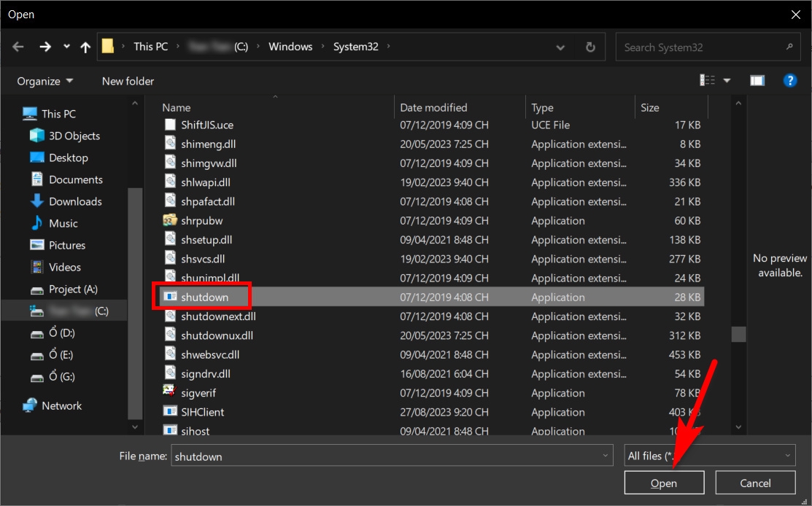The height and width of the screenshot is (506, 812).
Task: Navigate up one folder level
Action: click(x=85, y=47)
